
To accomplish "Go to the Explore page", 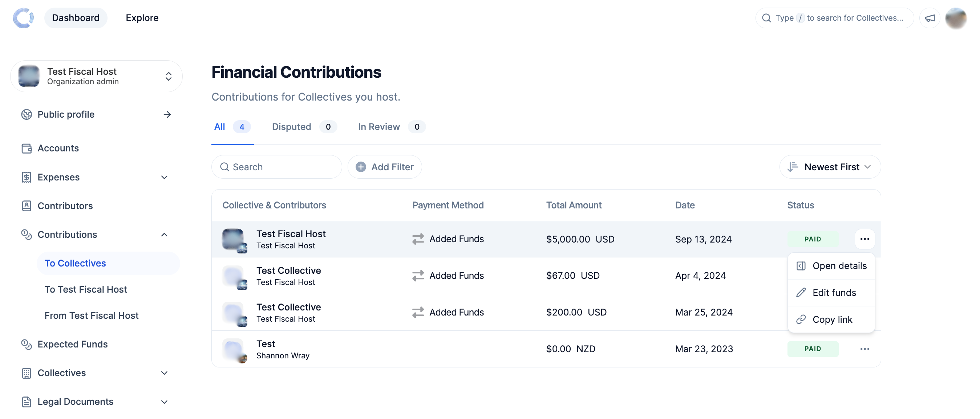I will (x=142, y=18).
